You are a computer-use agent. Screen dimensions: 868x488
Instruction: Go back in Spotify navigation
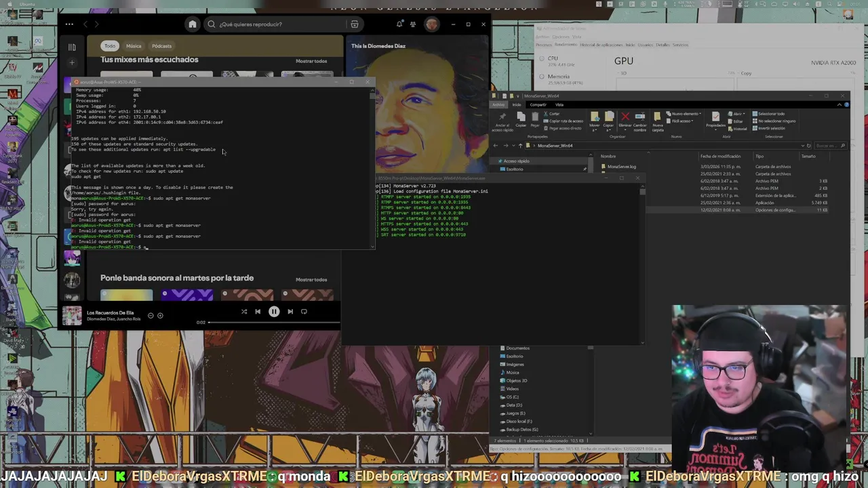(x=85, y=24)
